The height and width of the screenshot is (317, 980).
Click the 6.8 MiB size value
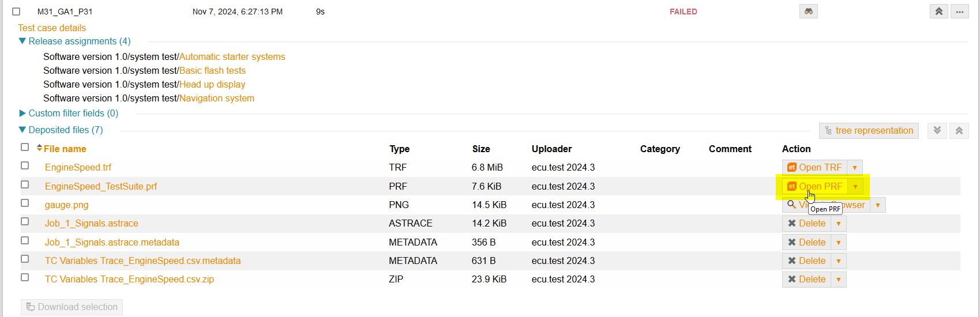pos(487,167)
